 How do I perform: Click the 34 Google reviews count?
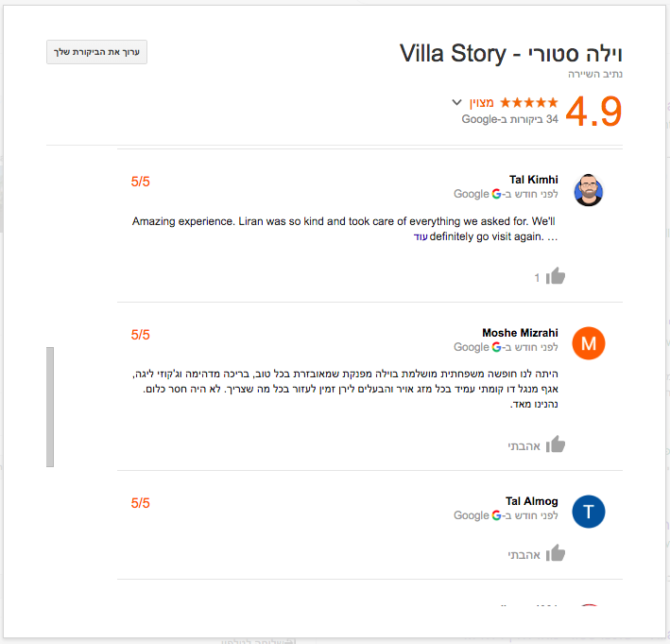click(509, 120)
